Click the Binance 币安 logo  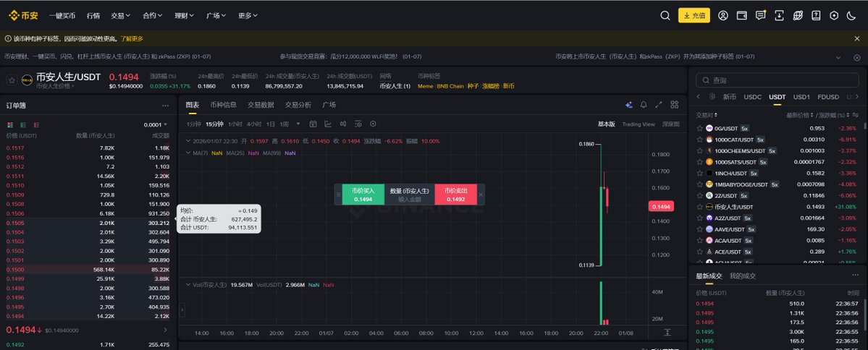(23, 15)
